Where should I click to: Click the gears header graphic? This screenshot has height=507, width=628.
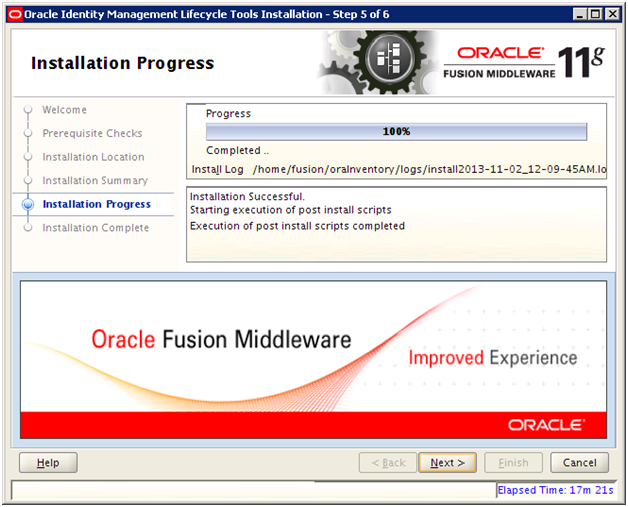click(x=378, y=62)
